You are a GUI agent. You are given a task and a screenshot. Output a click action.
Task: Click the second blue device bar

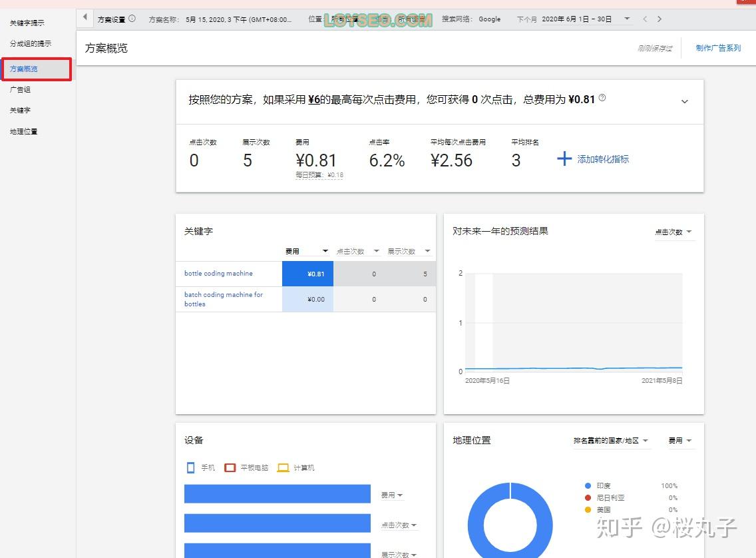(x=278, y=523)
